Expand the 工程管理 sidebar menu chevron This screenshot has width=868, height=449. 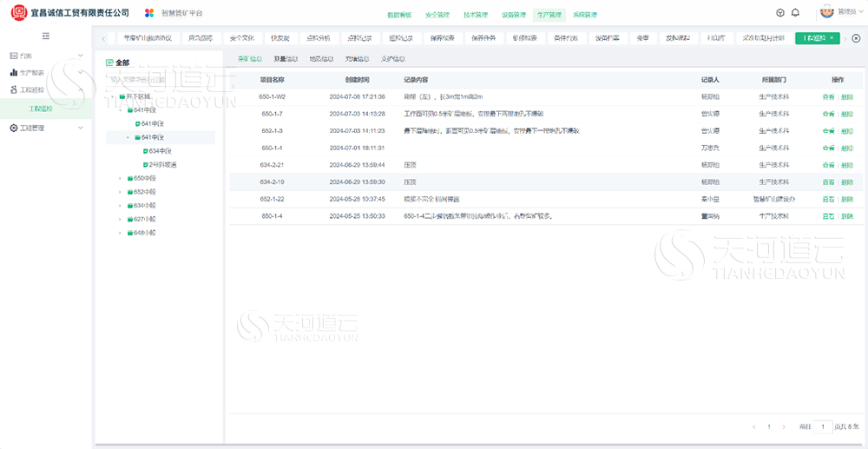(81, 128)
